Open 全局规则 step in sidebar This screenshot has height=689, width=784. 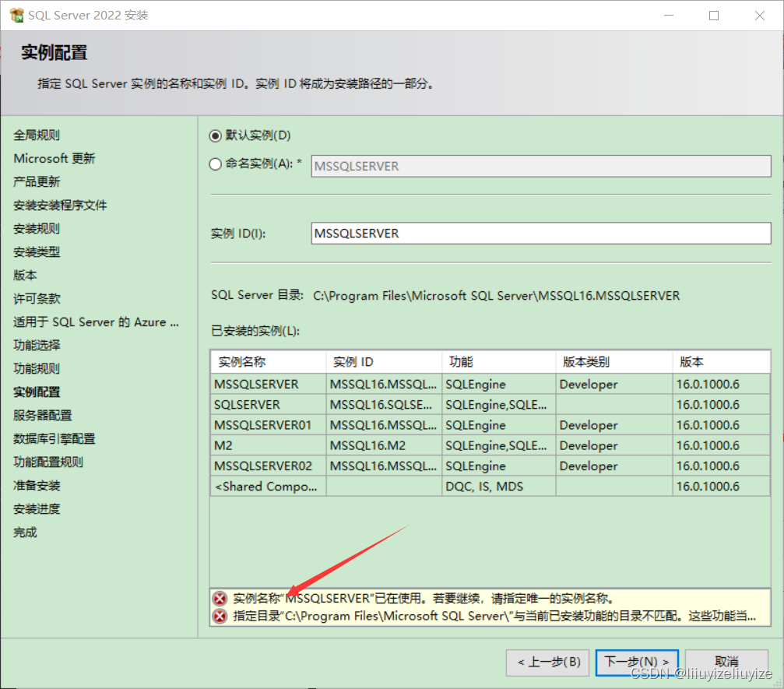37,135
